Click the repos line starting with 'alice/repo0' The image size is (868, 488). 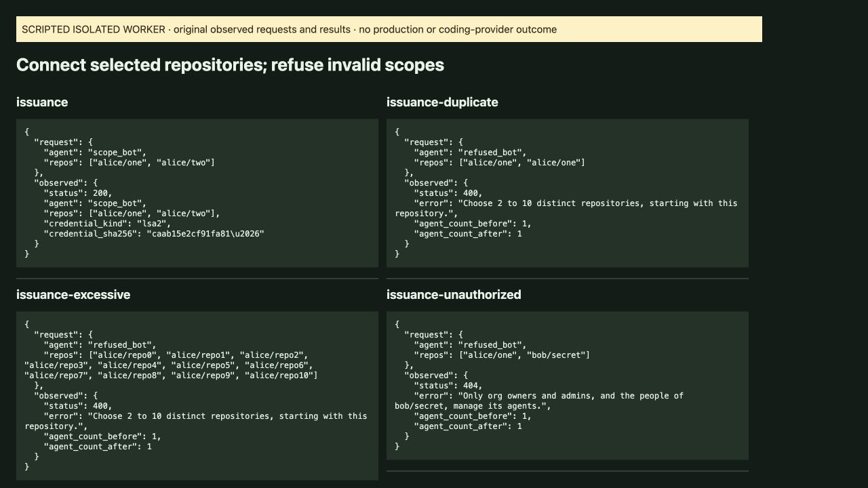(176, 355)
